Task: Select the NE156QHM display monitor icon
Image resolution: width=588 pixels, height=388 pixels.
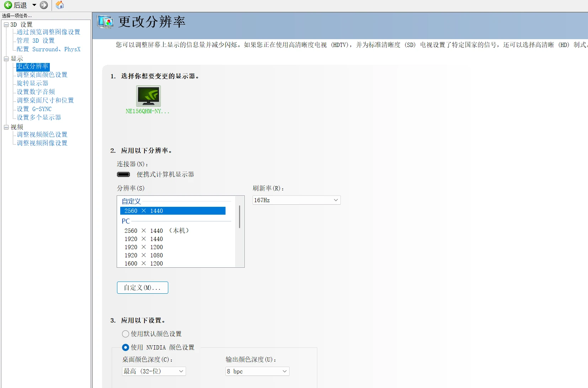Action: (148, 96)
